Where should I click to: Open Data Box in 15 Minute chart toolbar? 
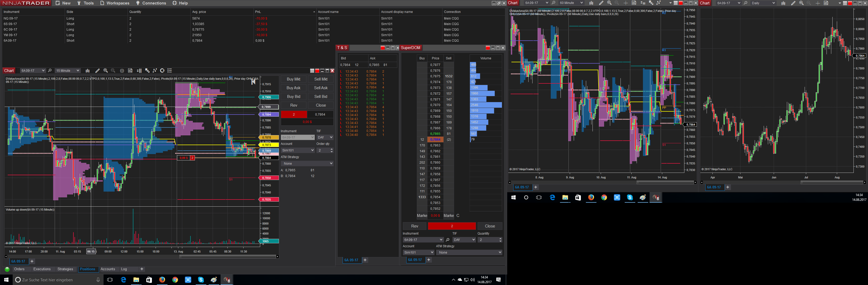tap(130, 71)
